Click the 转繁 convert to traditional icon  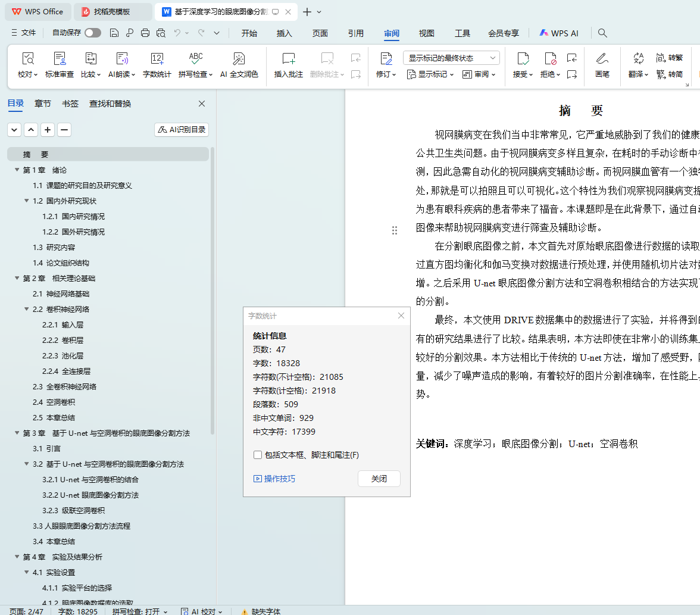click(x=669, y=58)
